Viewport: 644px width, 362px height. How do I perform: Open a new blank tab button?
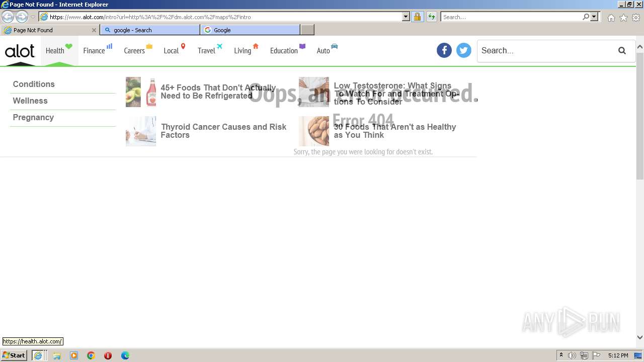pyautogui.click(x=307, y=30)
